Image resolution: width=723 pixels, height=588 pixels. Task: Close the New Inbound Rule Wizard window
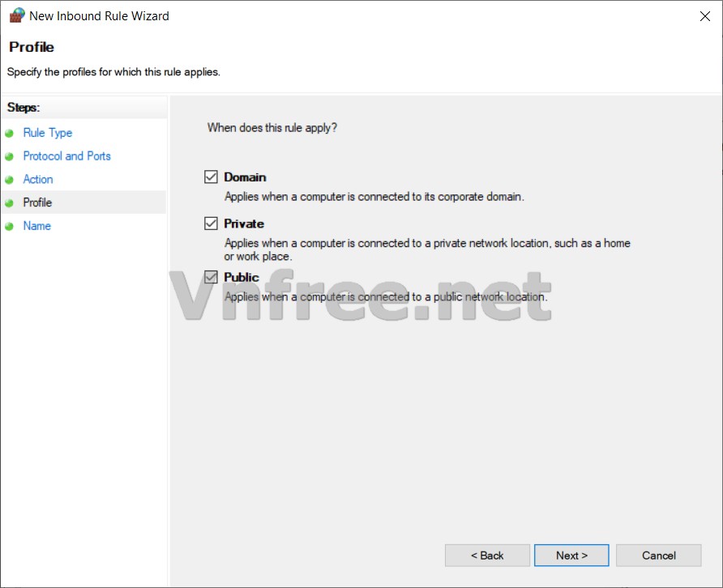point(704,16)
